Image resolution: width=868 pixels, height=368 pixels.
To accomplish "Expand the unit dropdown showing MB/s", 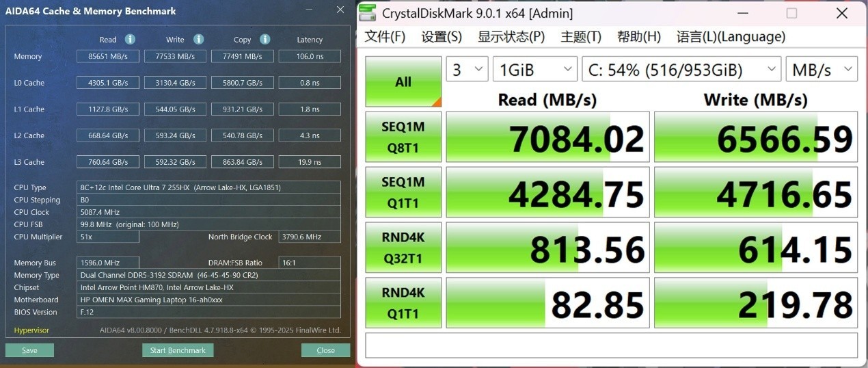I will click(x=822, y=69).
